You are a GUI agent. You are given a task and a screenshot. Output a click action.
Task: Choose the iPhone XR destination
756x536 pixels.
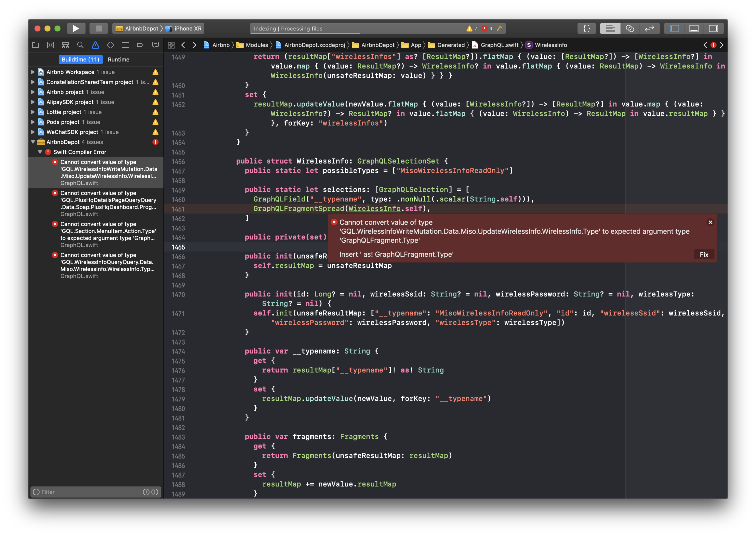click(x=183, y=28)
